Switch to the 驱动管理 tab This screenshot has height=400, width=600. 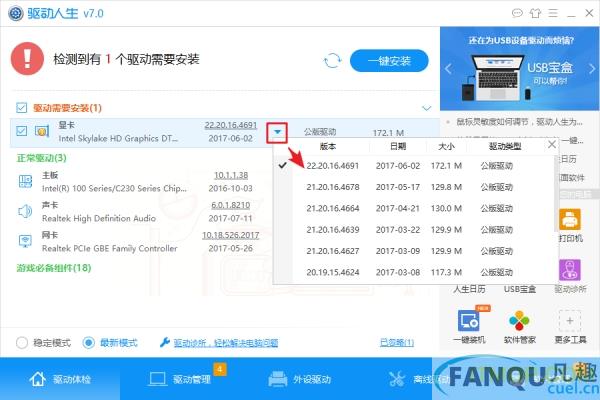tap(180, 379)
